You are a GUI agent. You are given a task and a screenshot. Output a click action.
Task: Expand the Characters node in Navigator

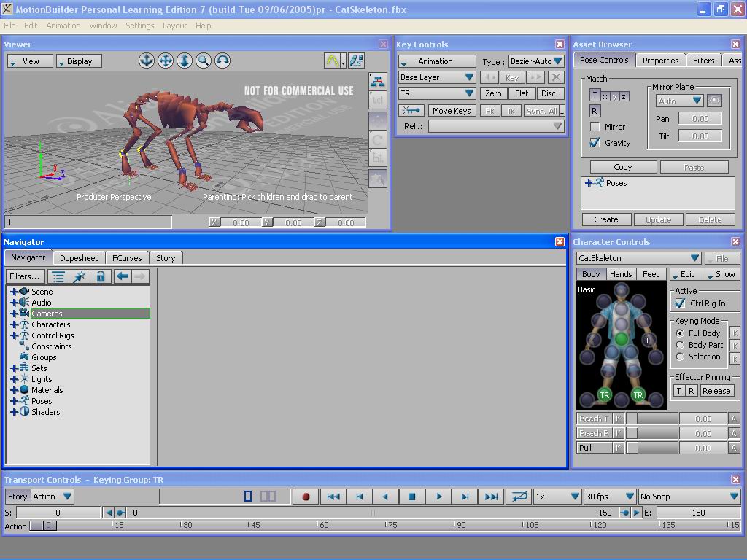point(14,324)
